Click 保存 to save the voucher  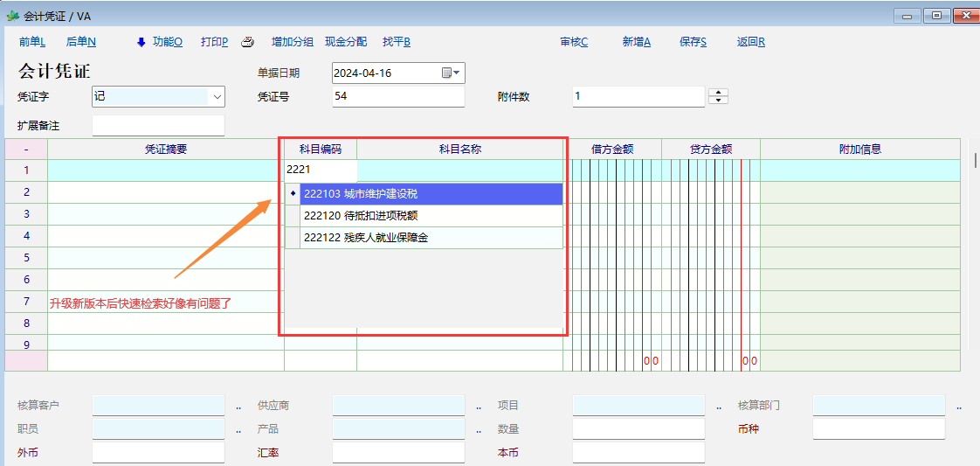[x=693, y=41]
